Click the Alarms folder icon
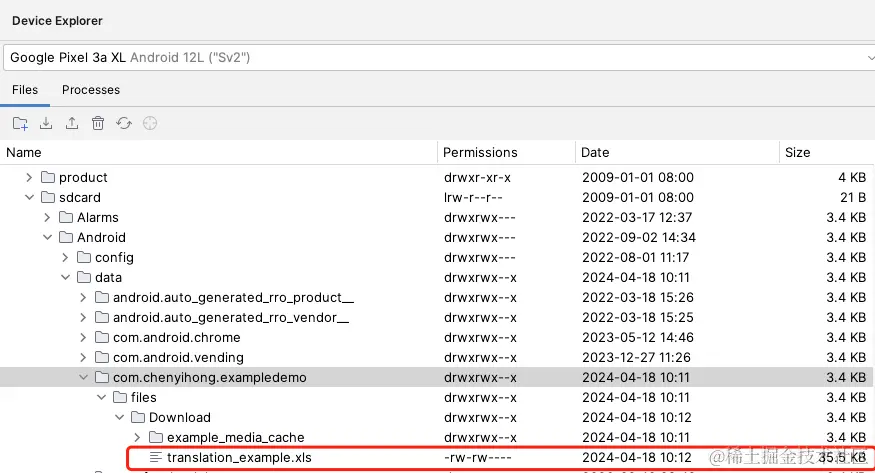 pyautogui.click(x=66, y=218)
